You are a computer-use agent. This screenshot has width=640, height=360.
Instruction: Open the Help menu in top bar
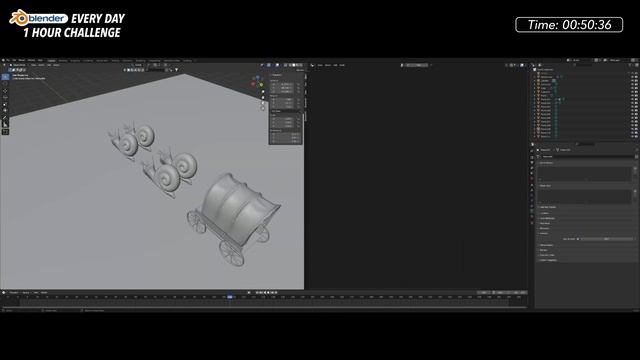tap(40, 60)
